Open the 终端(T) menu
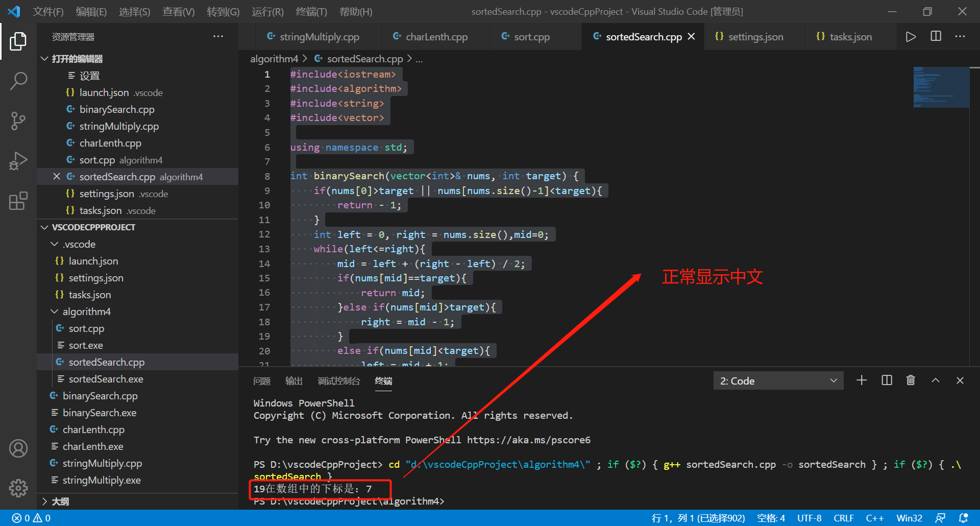 [311, 12]
